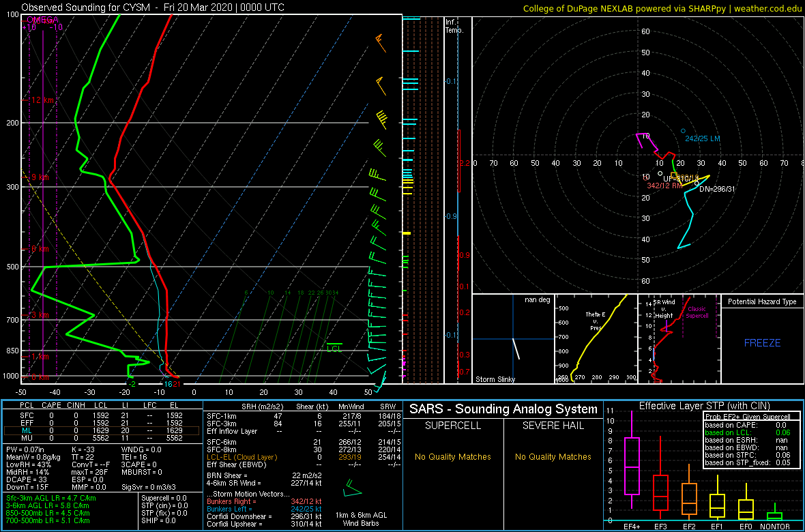Click the 'K = -33' index

pos(84,450)
